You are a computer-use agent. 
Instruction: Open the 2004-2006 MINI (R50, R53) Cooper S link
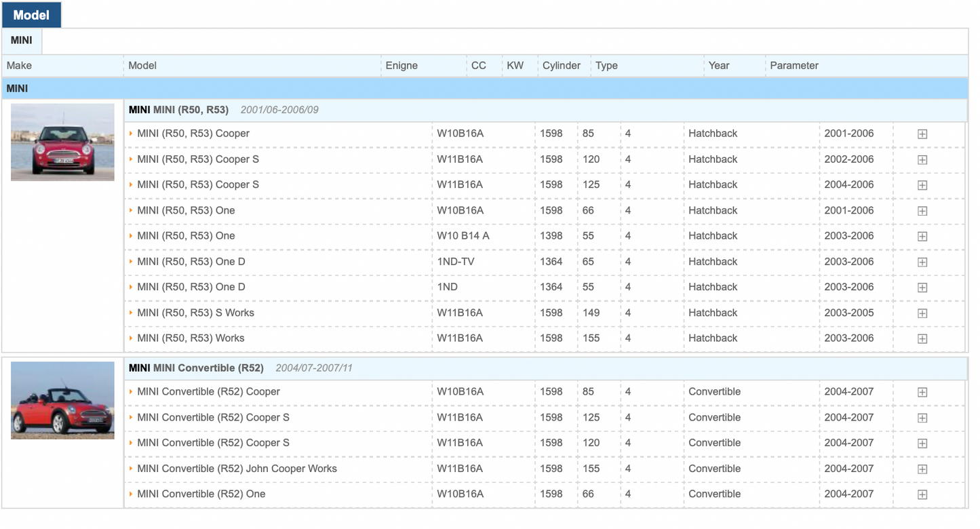(198, 184)
